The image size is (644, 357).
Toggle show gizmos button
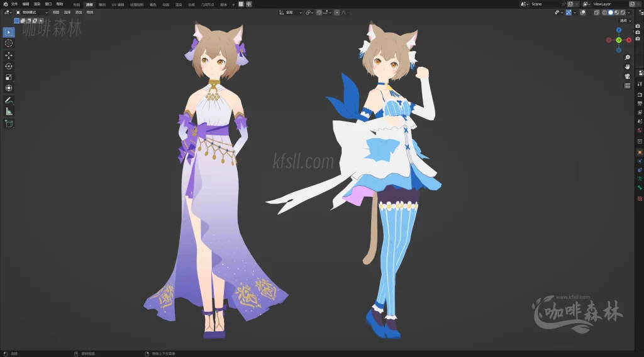click(569, 13)
